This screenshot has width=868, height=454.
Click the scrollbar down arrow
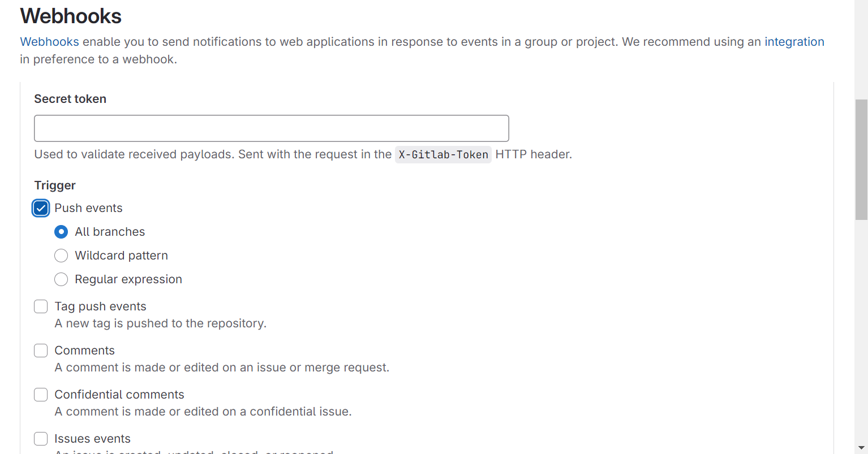pyautogui.click(x=861, y=448)
